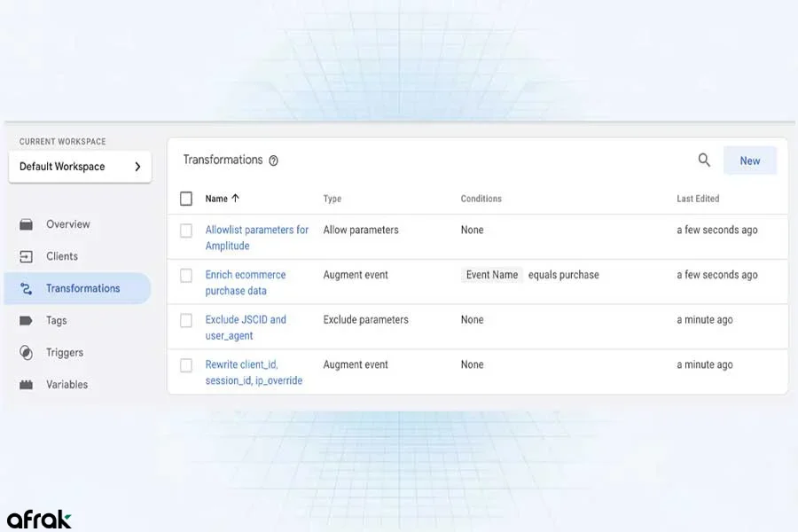The height and width of the screenshot is (532, 798).
Task: Open Allowlist parameters for Amplitude link
Action: 256,238
